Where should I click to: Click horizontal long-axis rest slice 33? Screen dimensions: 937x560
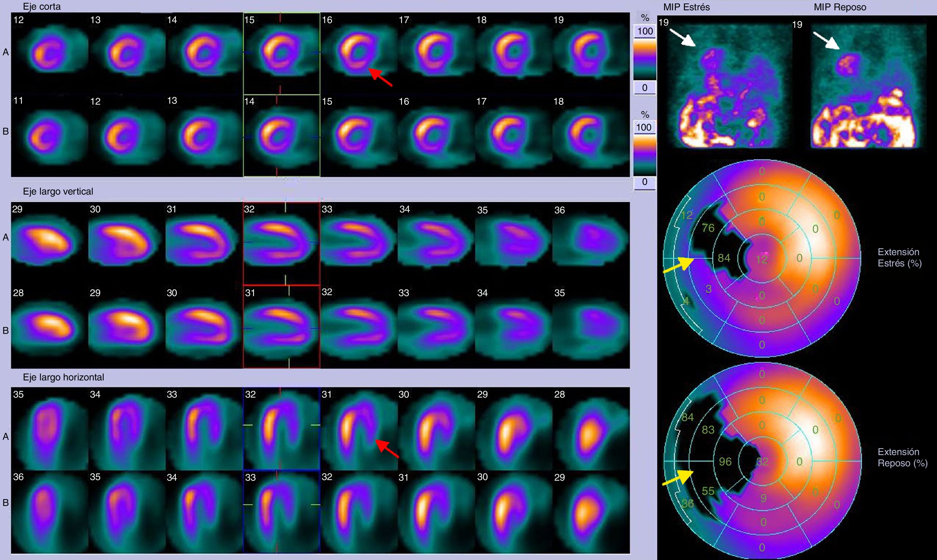click(x=281, y=511)
